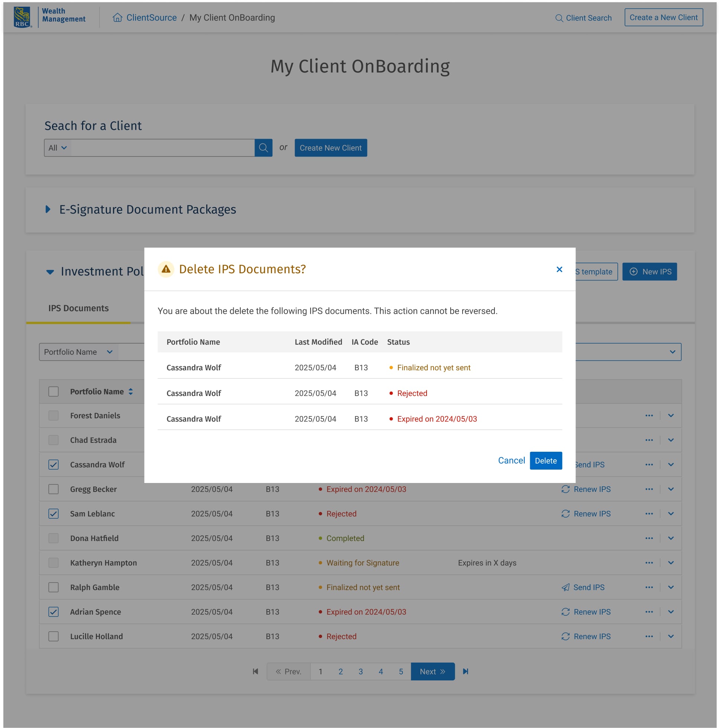720x728 pixels.
Task: Click Cancel in the dialog
Action: coord(511,460)
